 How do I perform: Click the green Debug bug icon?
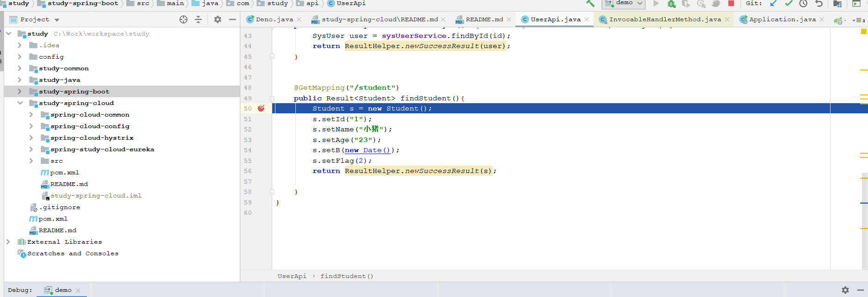[x=671, y=4]
